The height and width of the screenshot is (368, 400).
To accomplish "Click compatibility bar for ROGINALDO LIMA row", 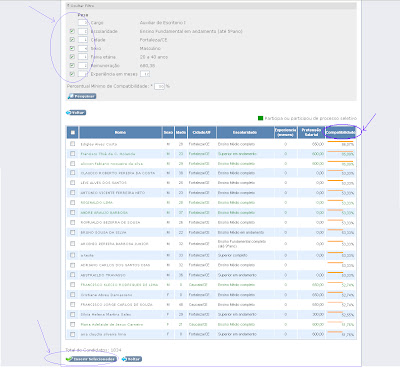I will (x=335, y=200).
